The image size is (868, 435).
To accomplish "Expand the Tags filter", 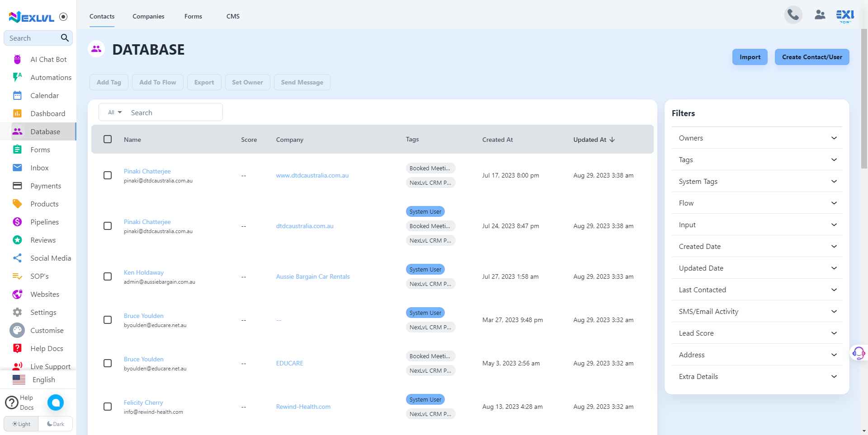I will 757,159.
